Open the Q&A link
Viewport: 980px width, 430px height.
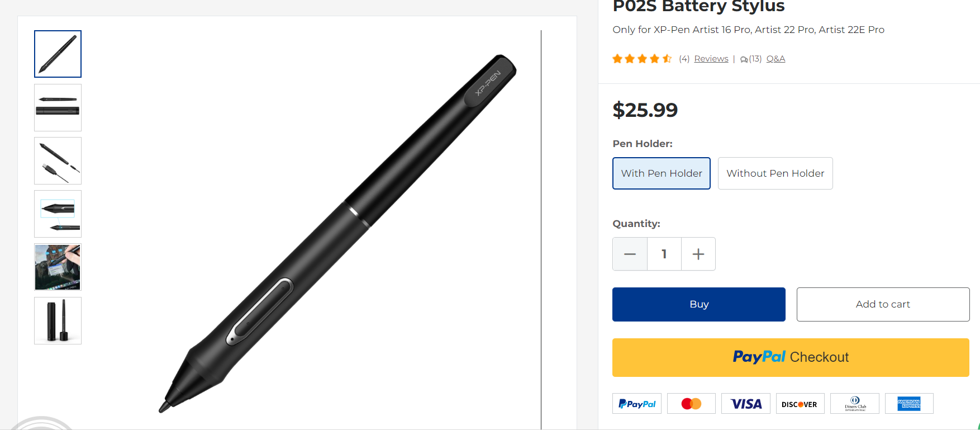pyautogui.click(x=776, y=59)
